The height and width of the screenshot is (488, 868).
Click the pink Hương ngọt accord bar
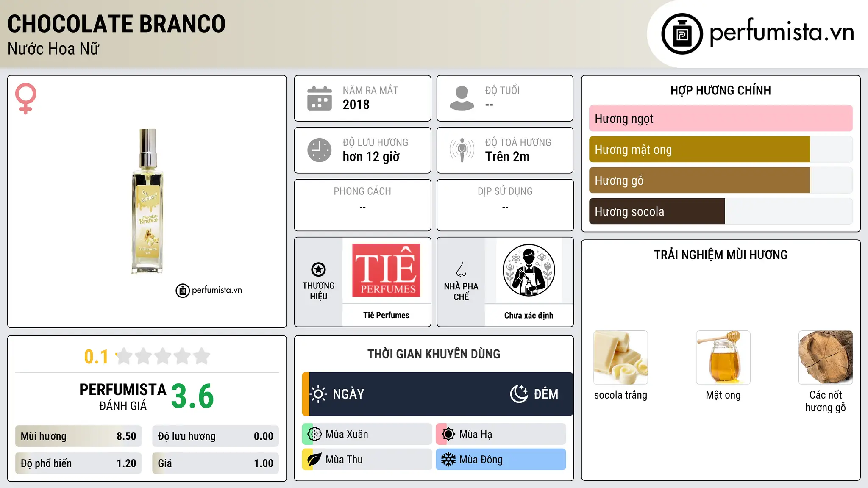click(x=721, y=119)
